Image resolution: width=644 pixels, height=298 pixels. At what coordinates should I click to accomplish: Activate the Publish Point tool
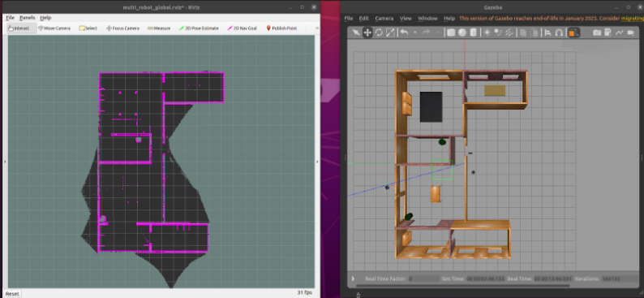tap(281, 28)
